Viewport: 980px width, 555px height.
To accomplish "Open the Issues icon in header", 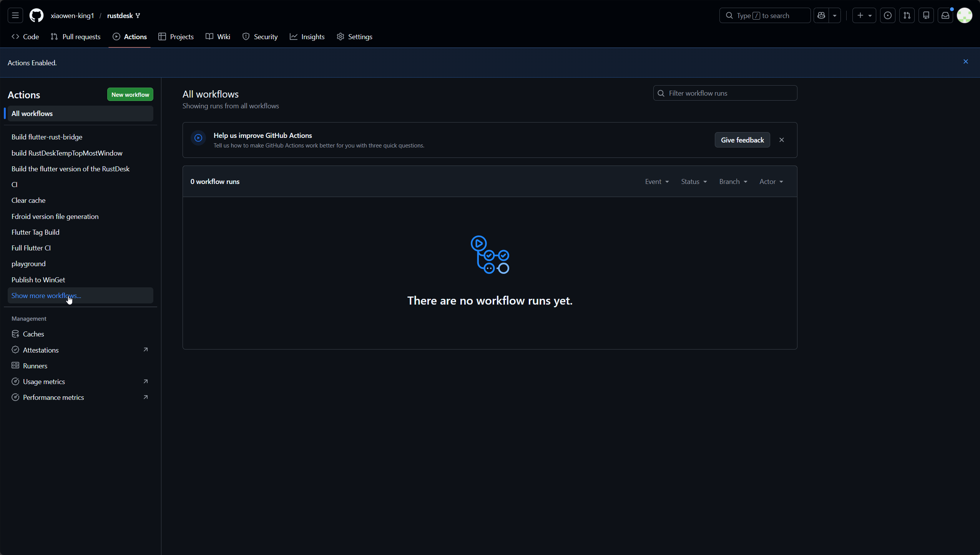I will pos(887,15).
